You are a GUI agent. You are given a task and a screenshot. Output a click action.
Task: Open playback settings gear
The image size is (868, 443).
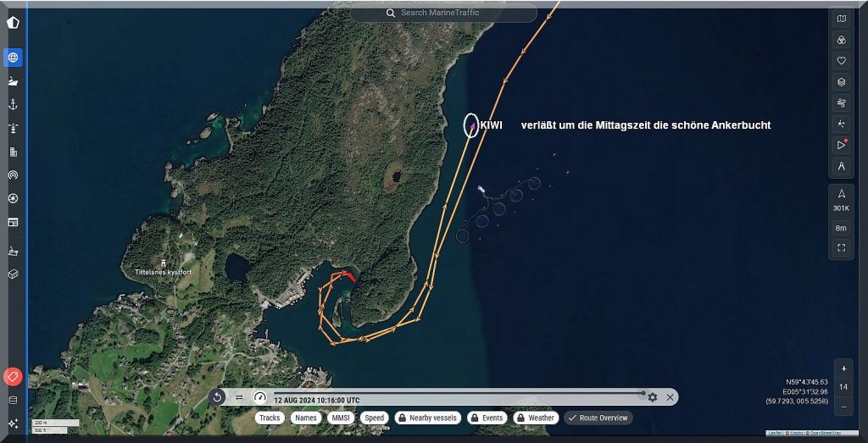pyautogui.click(x=652, y=397)
